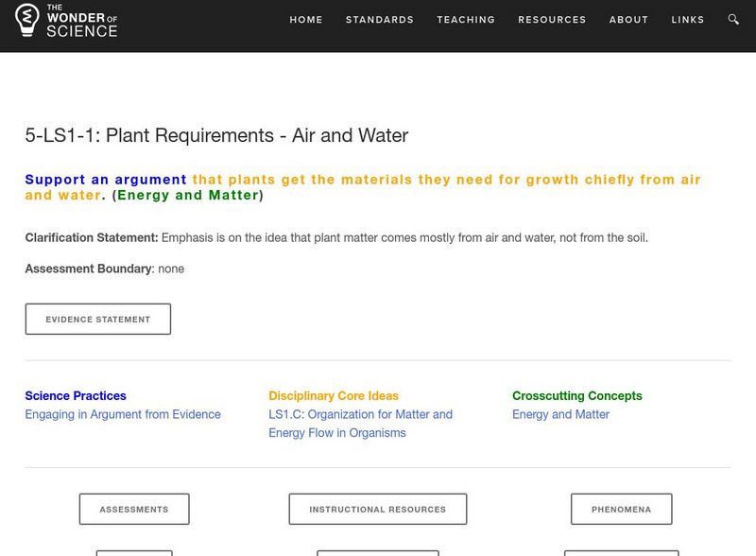Open the search magnifier icon
The height and width of the screenshot is (556, 756).
click(734, 19)
